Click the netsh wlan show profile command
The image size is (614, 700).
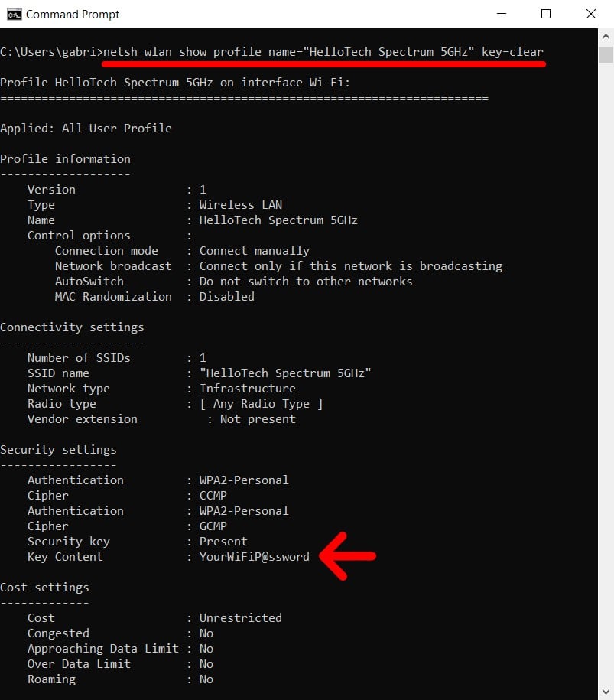pyautogui.click(x=323, y=52)
